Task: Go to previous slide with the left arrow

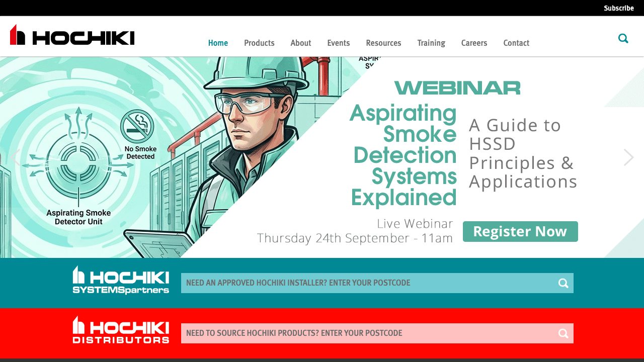Action: 15,157
